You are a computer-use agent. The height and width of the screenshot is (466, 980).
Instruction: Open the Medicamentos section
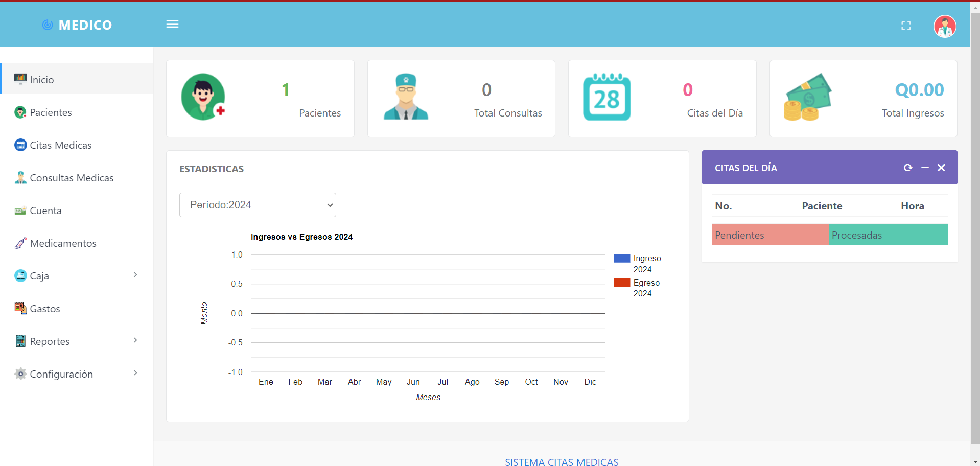[63, 243]
